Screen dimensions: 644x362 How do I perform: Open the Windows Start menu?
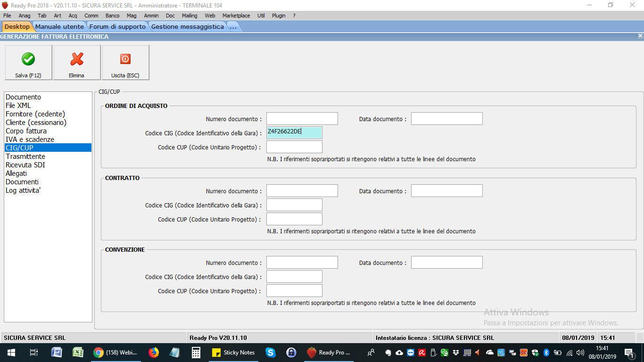pos(11,353)
